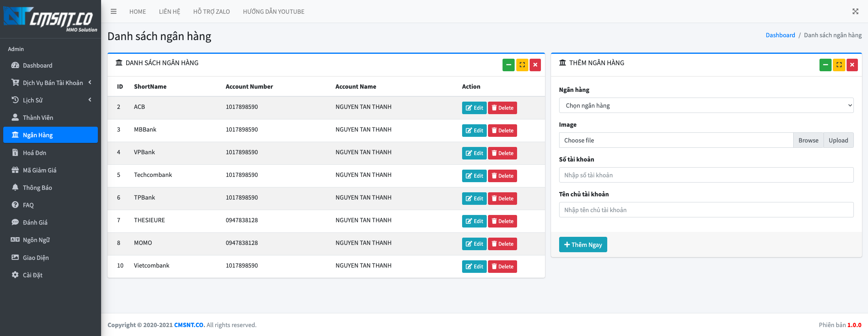Open Thông Báo notifications page

[37, 187]
